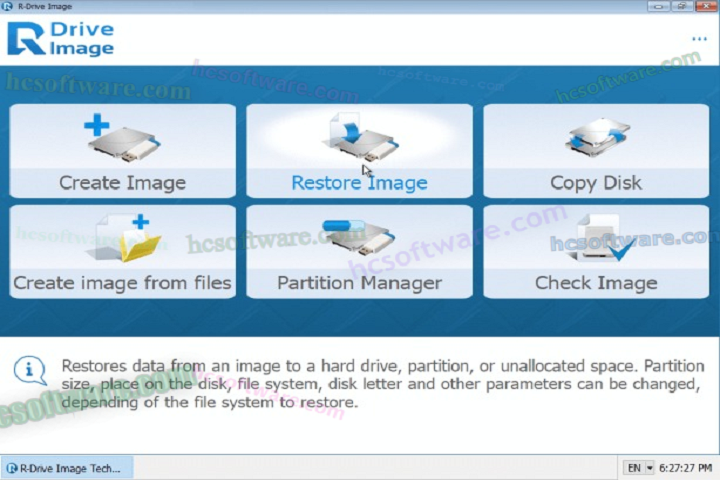Click the 6:27:27 PM clock
The image size is (720, 480).
coord(686,468)
